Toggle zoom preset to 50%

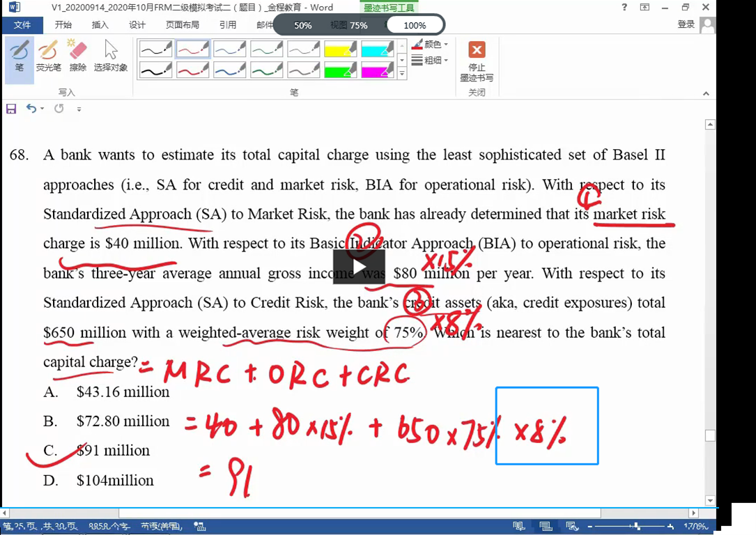point(303,25)
